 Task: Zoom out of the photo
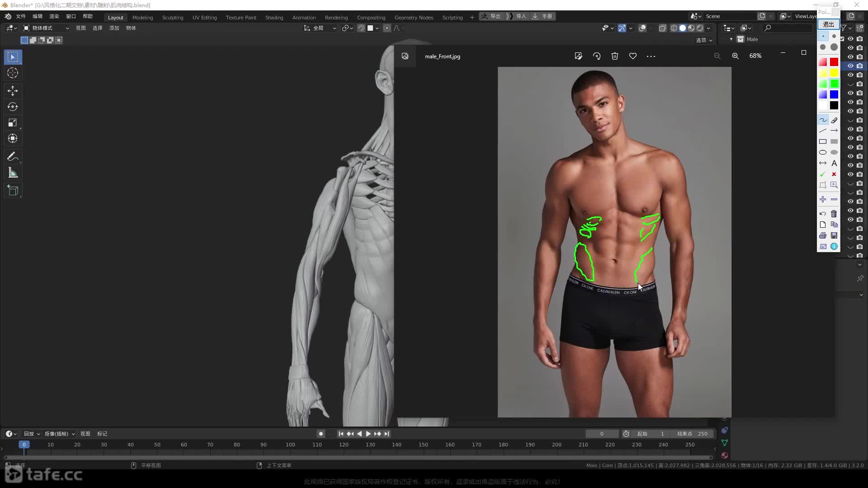[x=717, y=56]
